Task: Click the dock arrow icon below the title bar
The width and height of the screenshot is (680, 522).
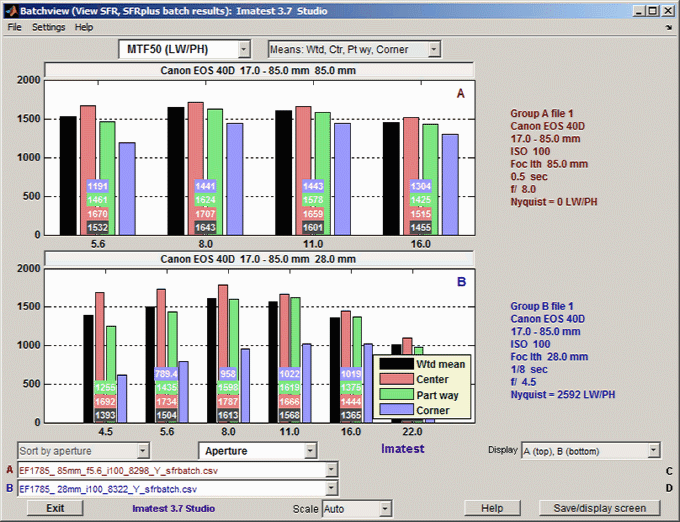Action: tap(669, 27)
